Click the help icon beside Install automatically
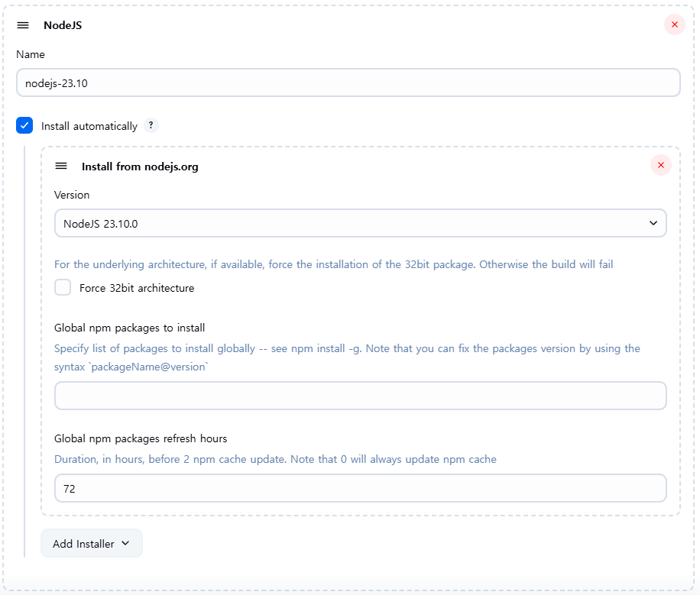This screenshot has height=595, width=700. [151, 126]
